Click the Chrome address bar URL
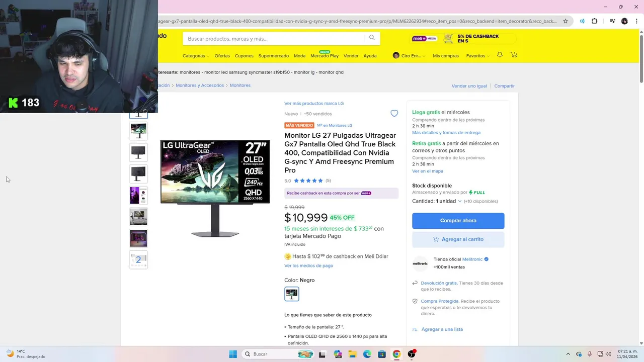The height and width of the screenshot is (362, 644). click(x=357, y=21)
